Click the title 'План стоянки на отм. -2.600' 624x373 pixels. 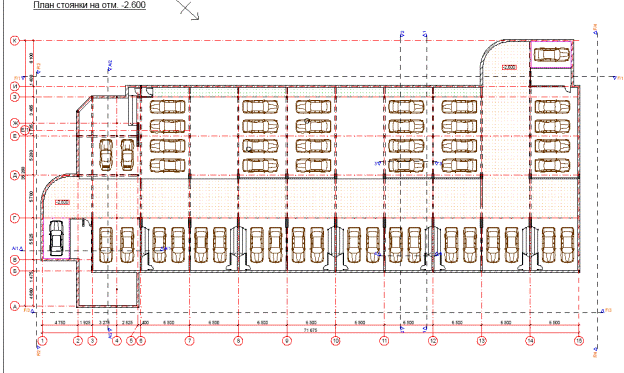click(x=90, y=5)
